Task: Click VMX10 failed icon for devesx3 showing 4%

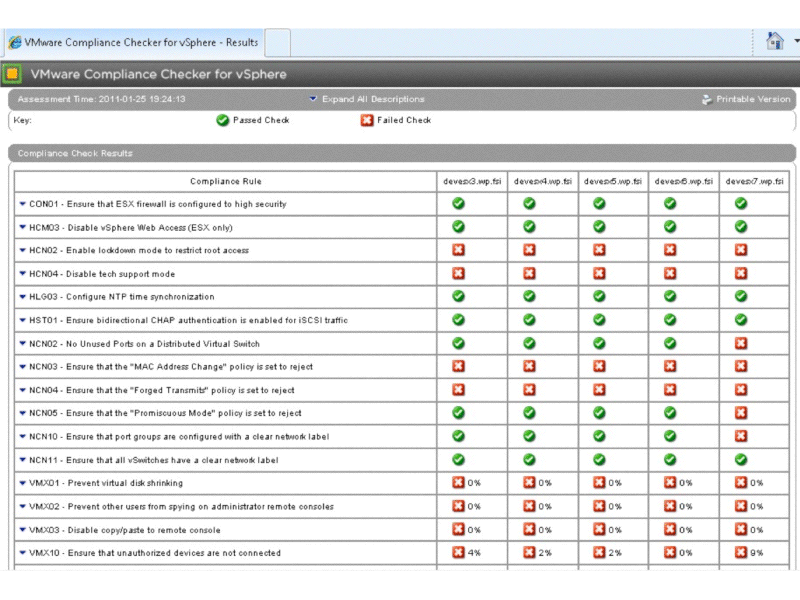Action: coord(459,552)
